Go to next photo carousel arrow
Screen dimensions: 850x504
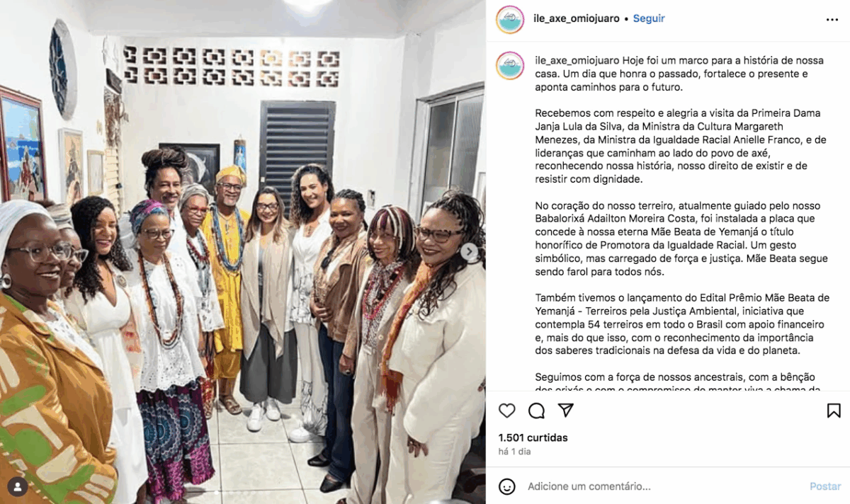click(x=469, y=252)
